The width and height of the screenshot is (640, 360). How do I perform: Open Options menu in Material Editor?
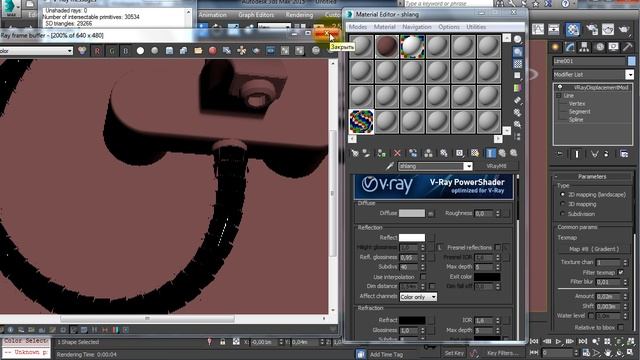[x=449, y=27]
